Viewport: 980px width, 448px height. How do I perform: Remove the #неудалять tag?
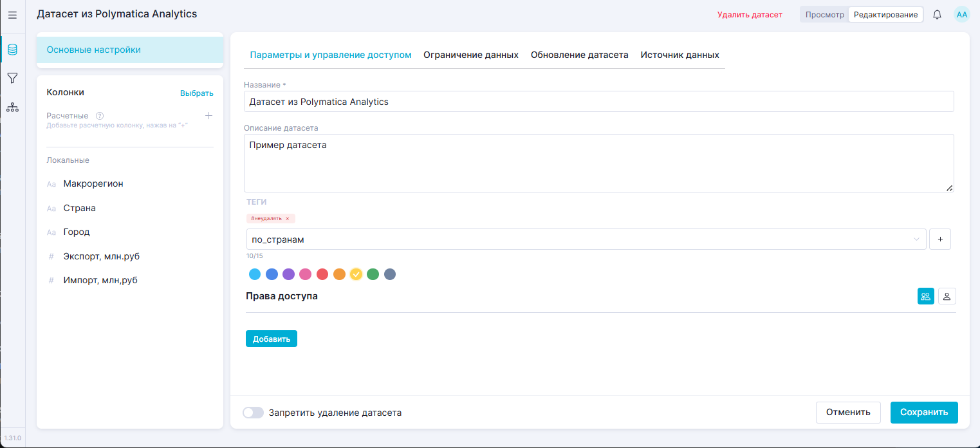pyautogui.click(x=288, y=219)
